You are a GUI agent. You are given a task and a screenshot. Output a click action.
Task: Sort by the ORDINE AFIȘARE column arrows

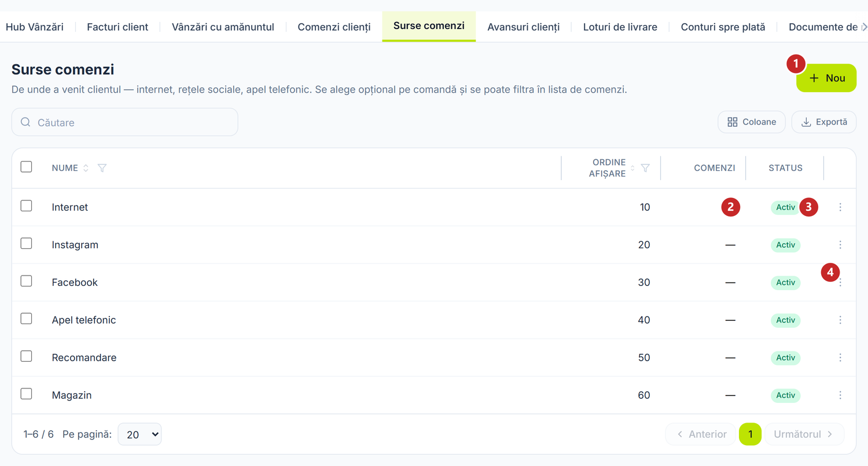tap(632, 168)
